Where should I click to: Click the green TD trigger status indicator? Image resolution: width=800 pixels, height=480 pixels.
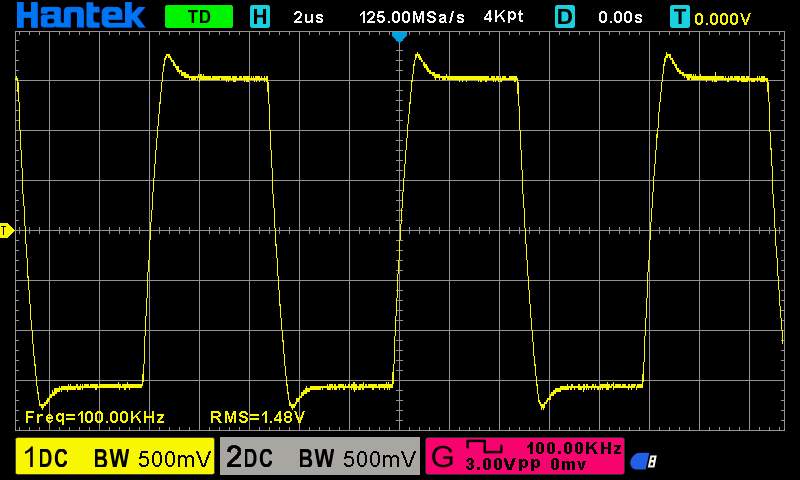click(199, 17)
